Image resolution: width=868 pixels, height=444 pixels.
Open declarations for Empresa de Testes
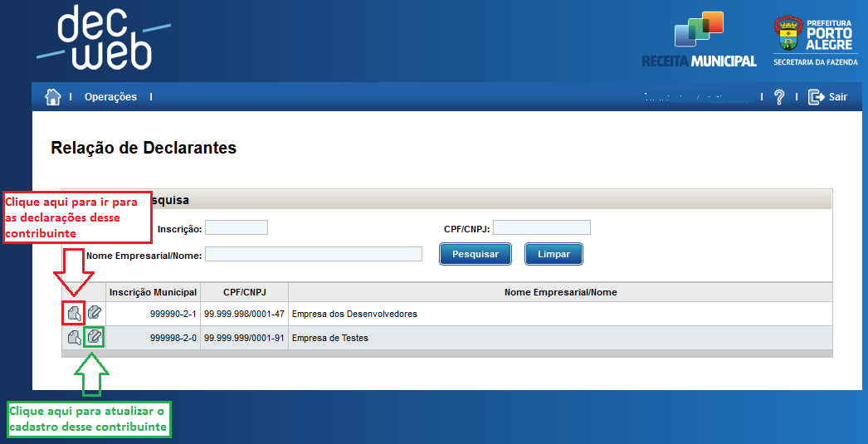[x=75, y=338]
